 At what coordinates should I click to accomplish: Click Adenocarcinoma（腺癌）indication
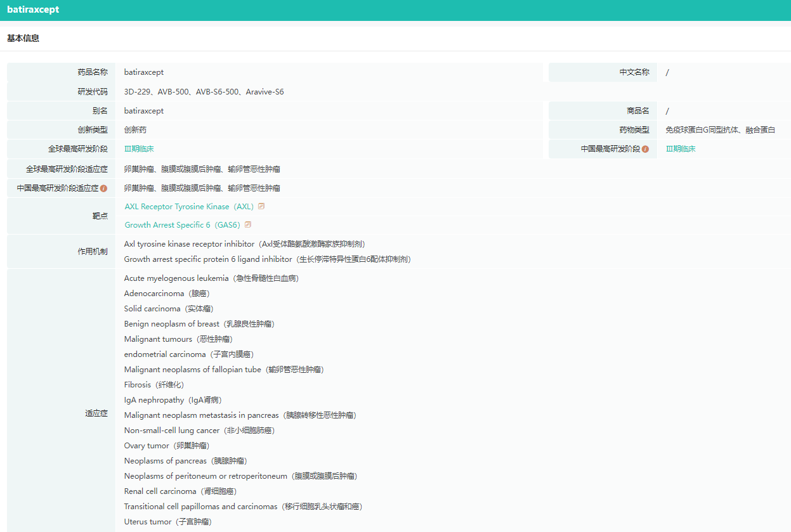[167, 294]
